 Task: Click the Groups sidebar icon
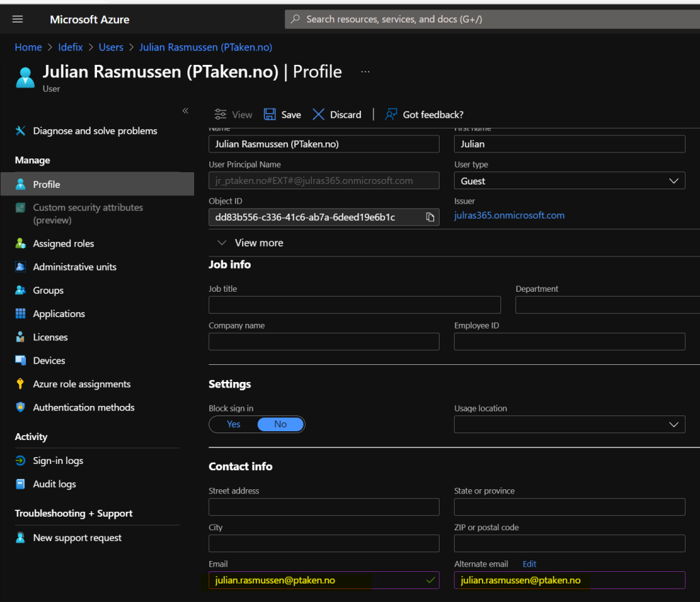(x=20, y=290)
